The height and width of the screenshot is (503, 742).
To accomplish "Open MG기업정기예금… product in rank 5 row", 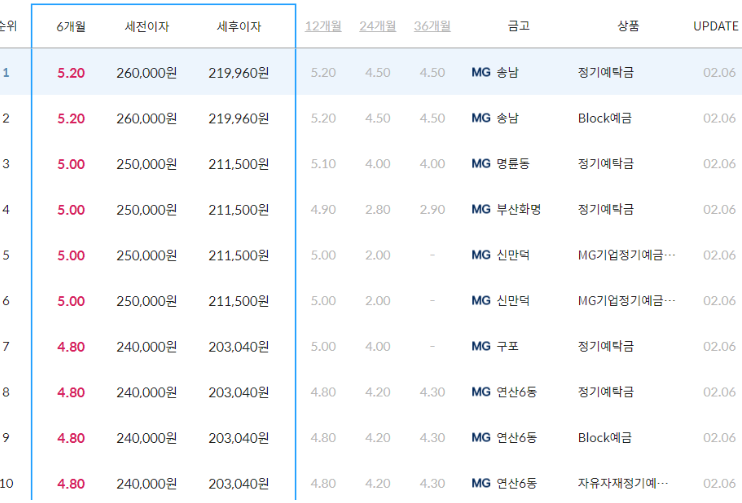I will click(627, 255).
